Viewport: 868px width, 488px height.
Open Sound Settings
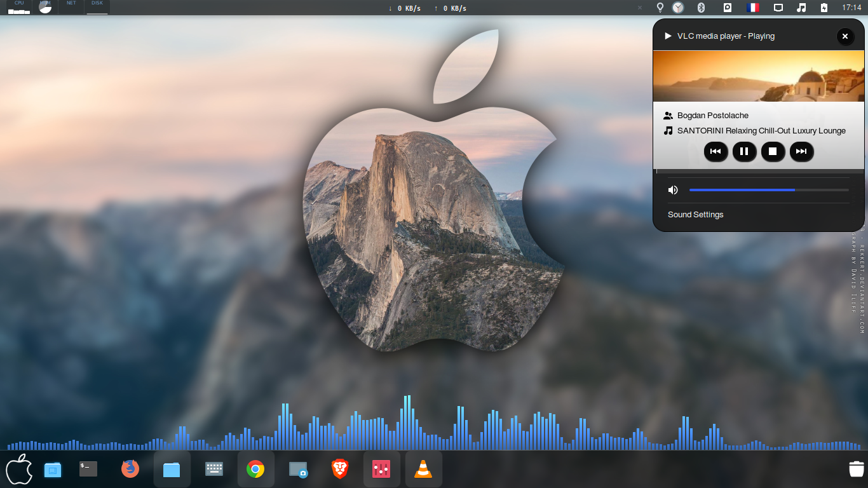point(695,215)
